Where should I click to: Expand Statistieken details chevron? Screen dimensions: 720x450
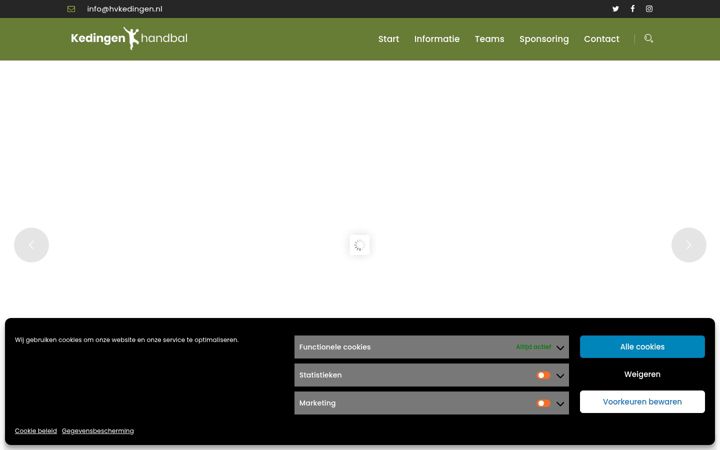click(560, 376)
